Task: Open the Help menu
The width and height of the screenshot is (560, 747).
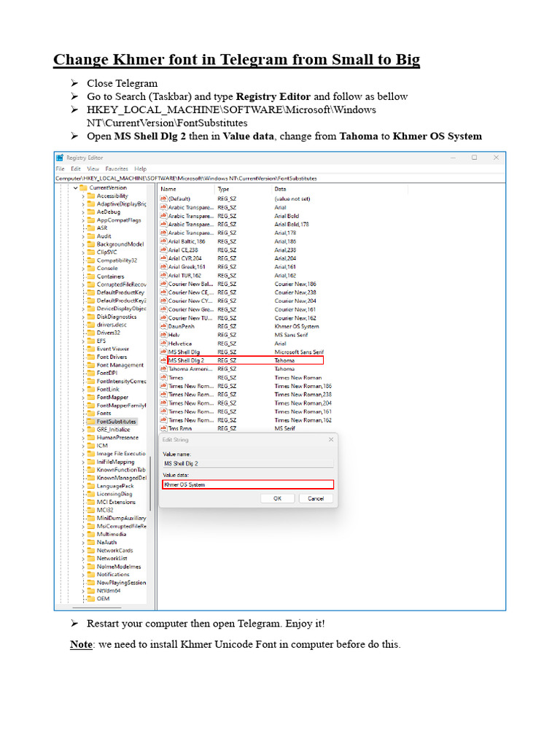Action: tap(141, 169)
